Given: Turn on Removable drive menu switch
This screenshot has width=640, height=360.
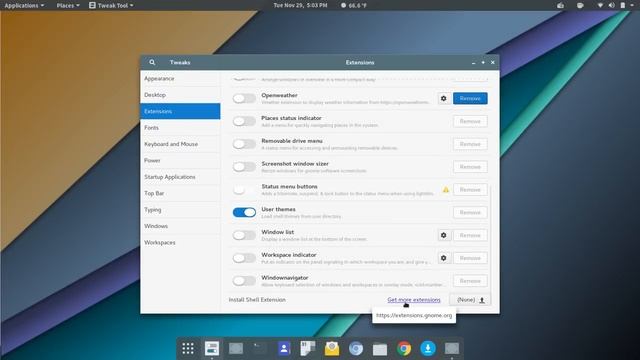Looking at the screenshot, I should (x=244, y=144).
